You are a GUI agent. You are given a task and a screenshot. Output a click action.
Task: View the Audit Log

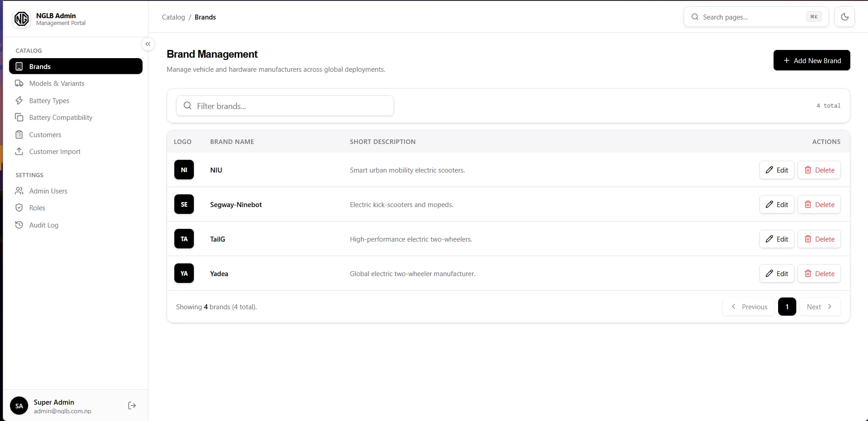point(76,225)
